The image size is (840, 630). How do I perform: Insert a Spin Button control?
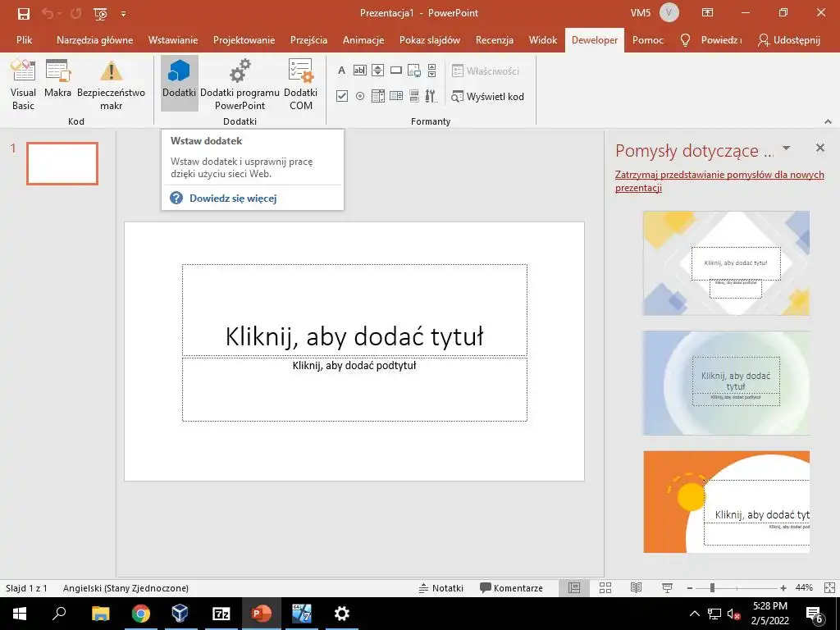(x=377, y=71)
